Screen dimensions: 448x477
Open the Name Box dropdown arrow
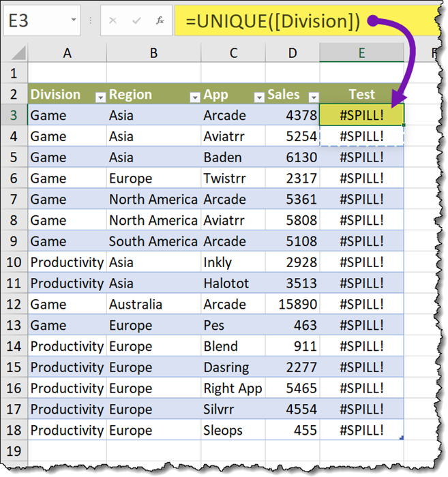point(73,21)
